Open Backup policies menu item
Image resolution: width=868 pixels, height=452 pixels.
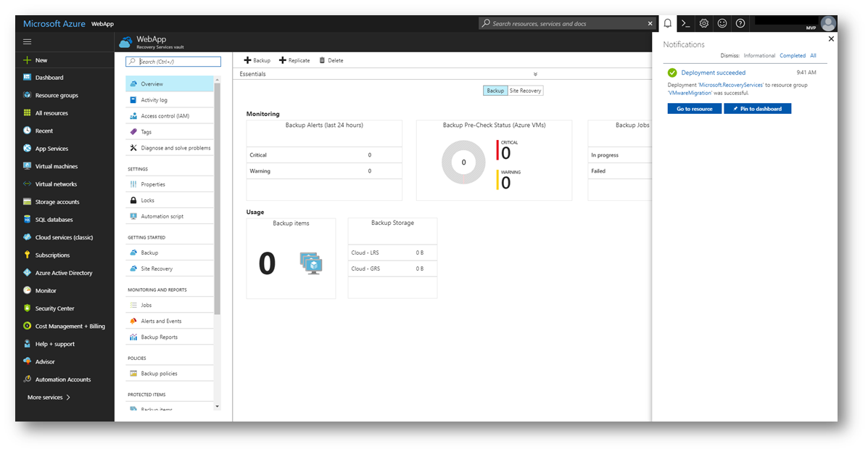159,374
